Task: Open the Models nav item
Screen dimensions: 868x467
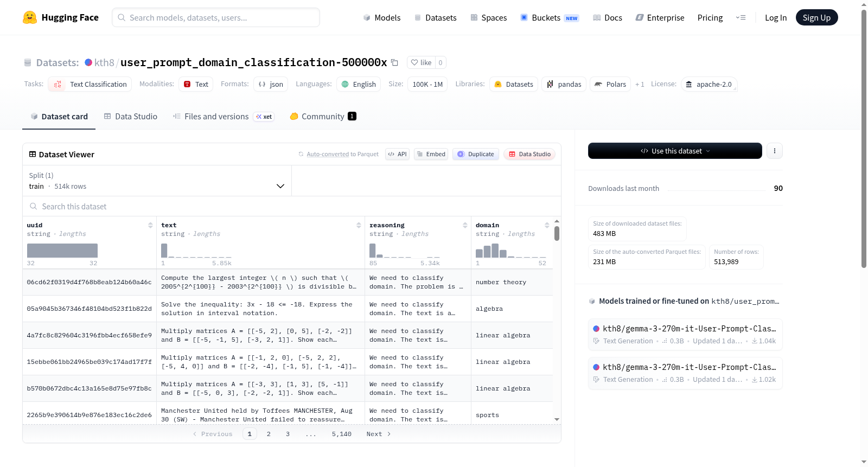Action: click(382, 18)
